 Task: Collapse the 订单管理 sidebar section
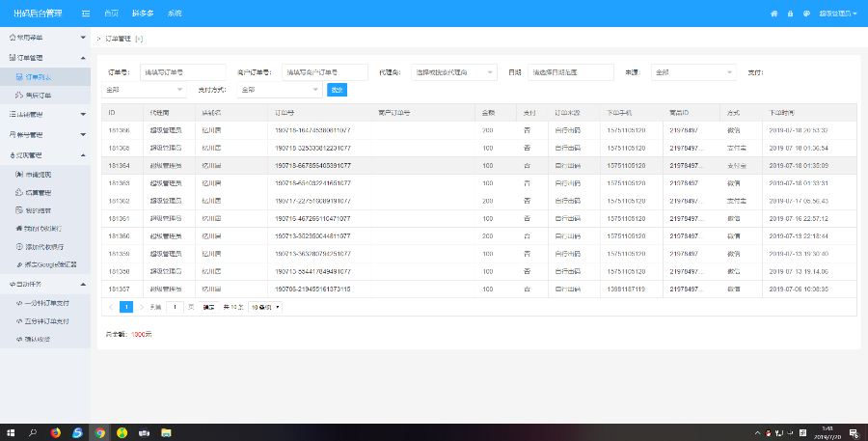tap(46, 58)
